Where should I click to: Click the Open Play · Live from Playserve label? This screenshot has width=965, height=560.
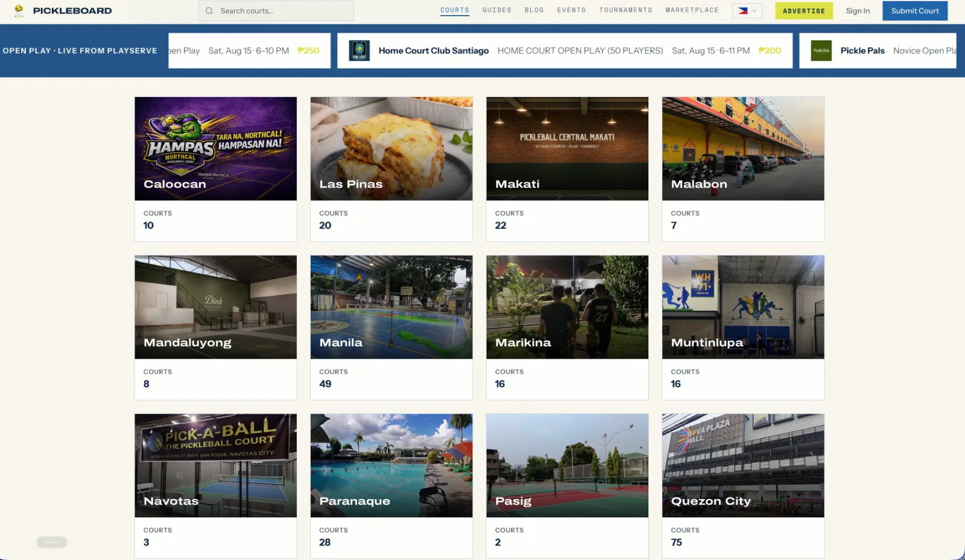pos(80,51)
